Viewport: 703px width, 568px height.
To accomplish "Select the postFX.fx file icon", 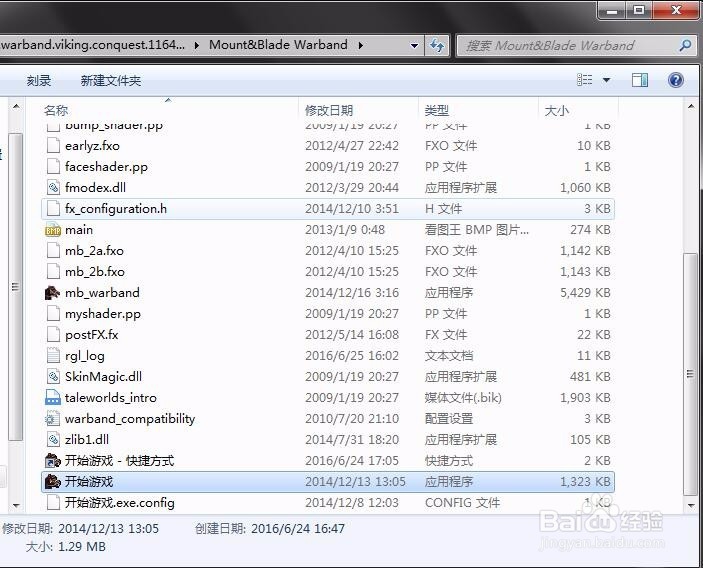I will click(x=53, y=335).
